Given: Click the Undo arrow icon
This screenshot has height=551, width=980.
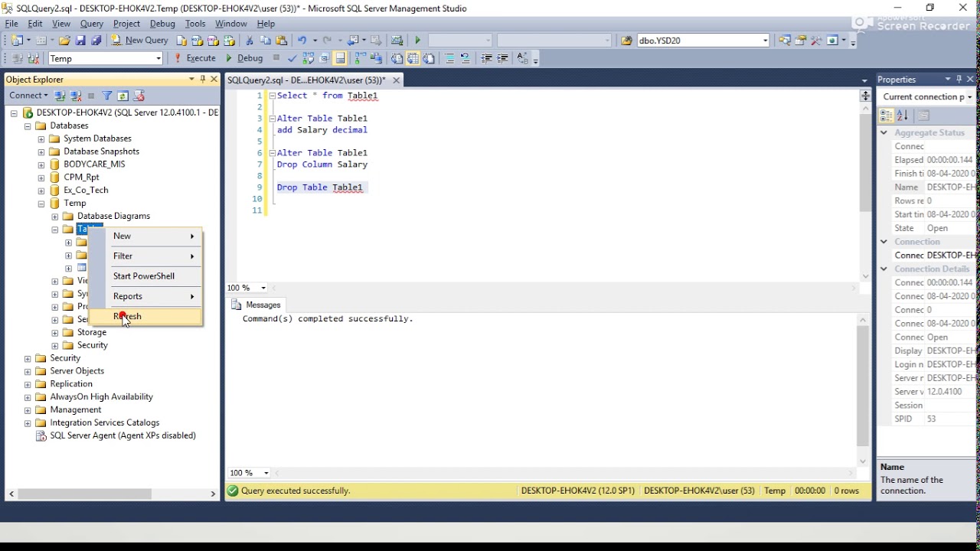Looking at the screenshot, I should [302, 41].
